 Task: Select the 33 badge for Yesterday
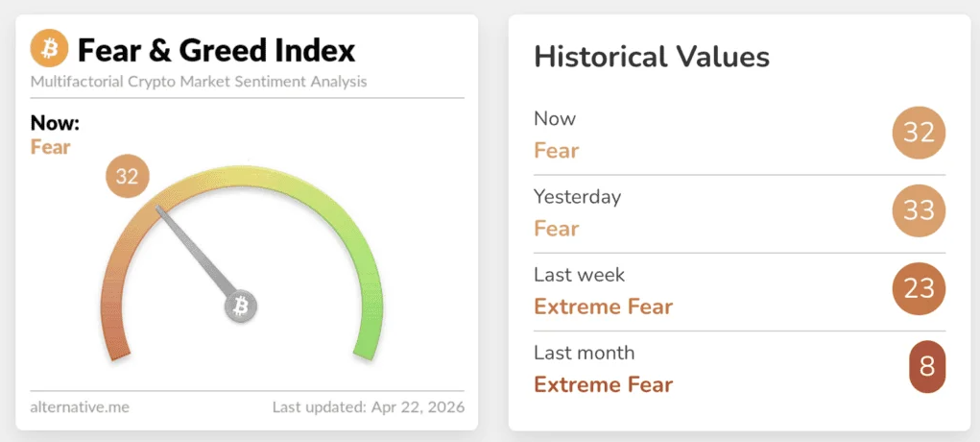[919, 210]
